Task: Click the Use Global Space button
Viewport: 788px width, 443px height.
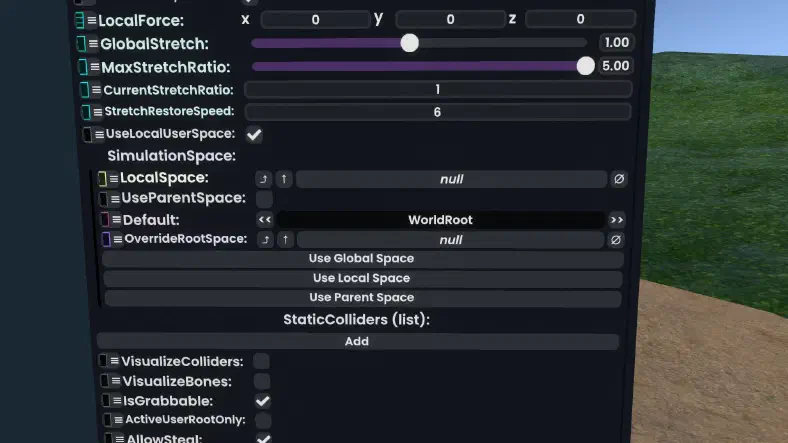Action: [x=362, y=259]
